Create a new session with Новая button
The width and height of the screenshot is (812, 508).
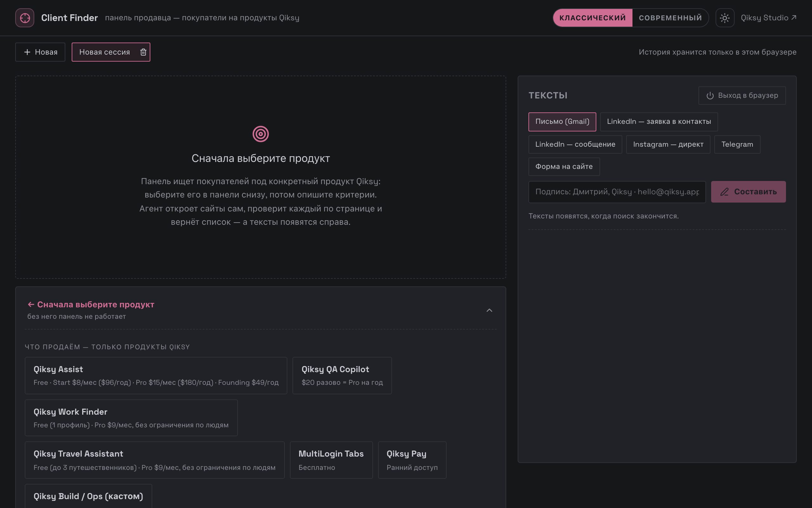pyautogui.click(x=40, y=52)
